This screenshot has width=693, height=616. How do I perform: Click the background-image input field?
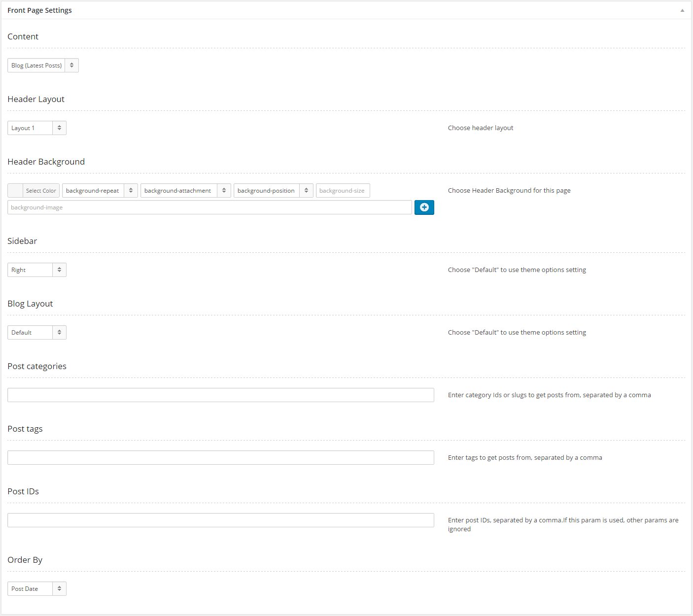209,207
